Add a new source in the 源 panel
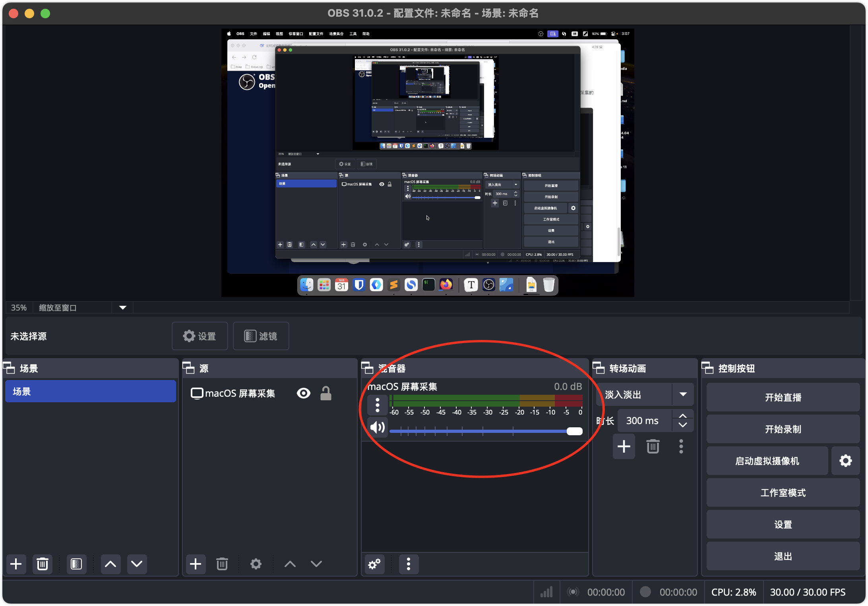 coord(196,564)
